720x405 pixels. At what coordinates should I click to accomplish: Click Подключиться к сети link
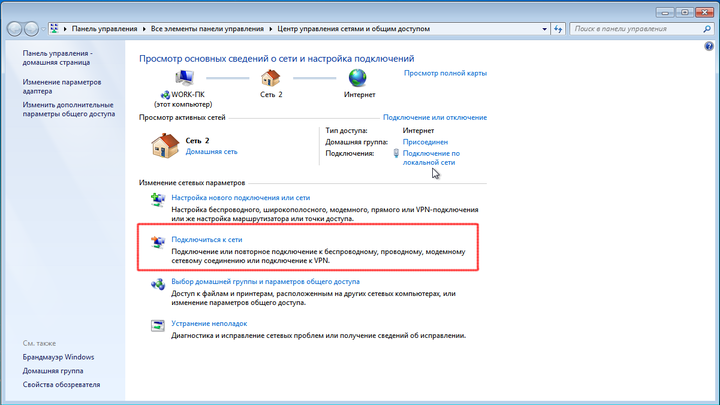(207, 240)
